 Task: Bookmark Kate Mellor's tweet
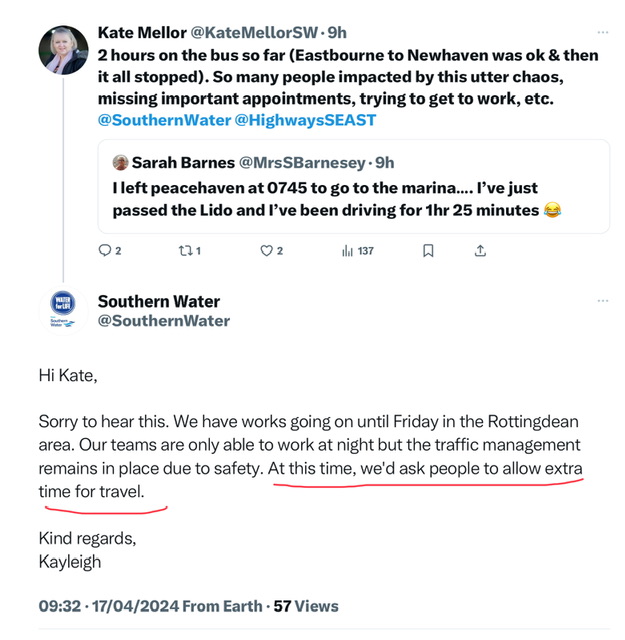(428, 251)
